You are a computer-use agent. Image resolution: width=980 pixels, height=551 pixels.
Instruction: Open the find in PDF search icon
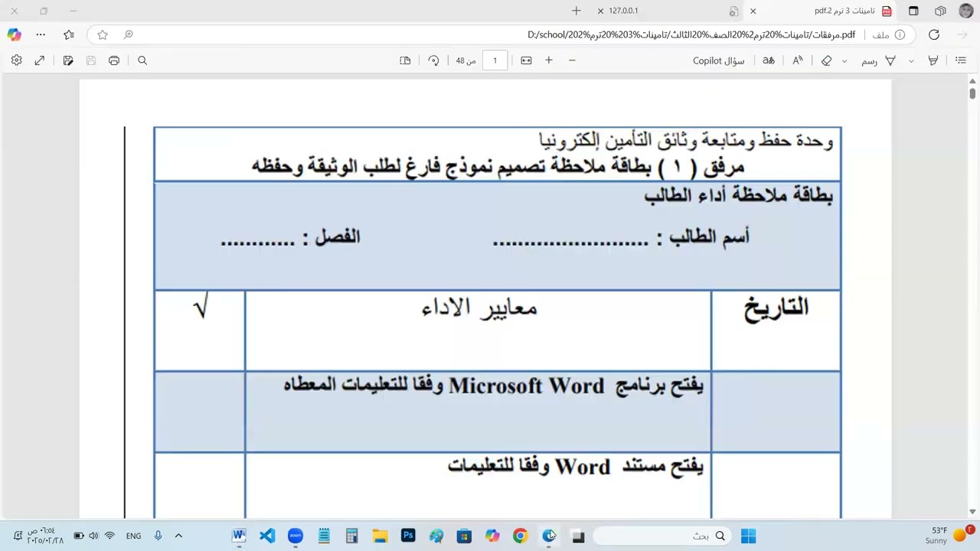(142, 60)
